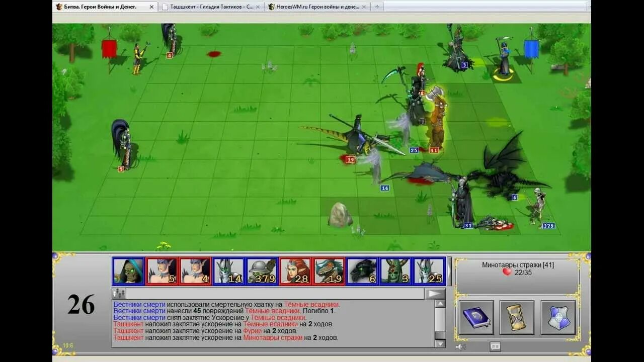Click the lich stack numbered 3
The image size is (644, 362).
tap(457, 48)
